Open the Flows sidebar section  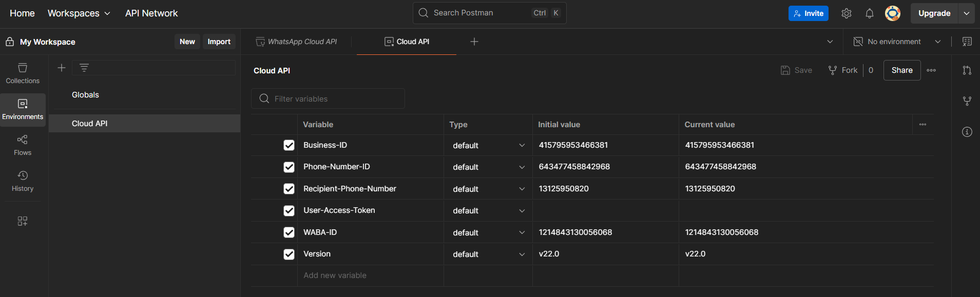point(23,145)
